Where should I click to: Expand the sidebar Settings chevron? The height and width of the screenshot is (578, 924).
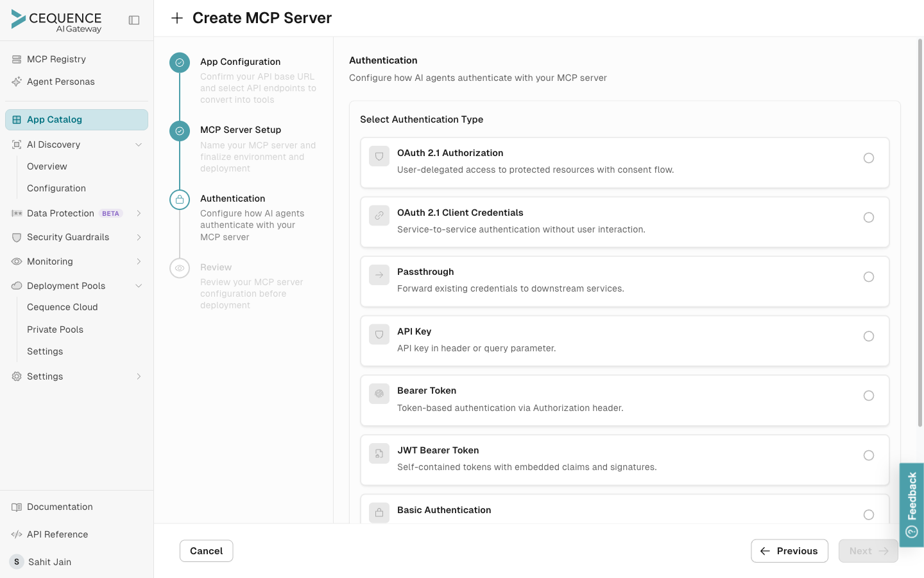pyautogui.click(x=139, y=376)
